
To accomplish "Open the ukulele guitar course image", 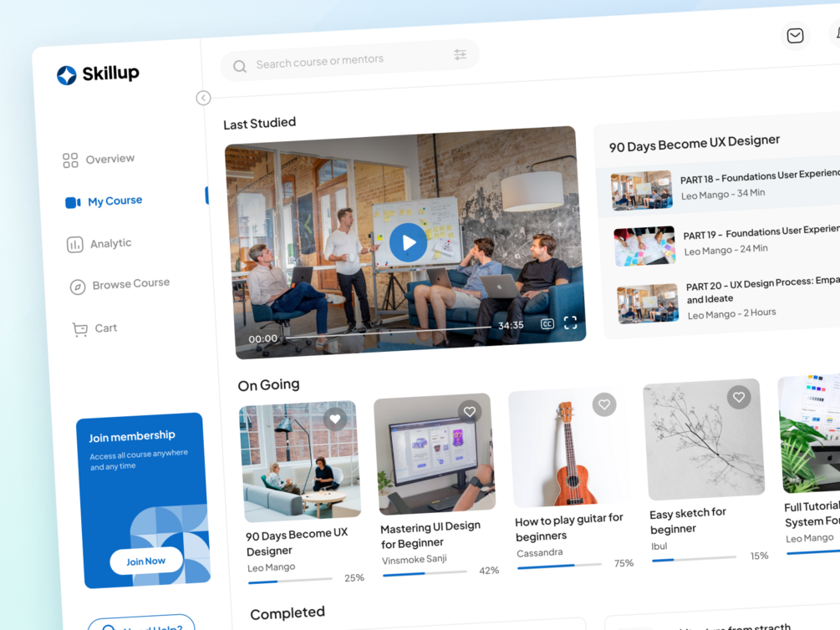I will (569, 447).
